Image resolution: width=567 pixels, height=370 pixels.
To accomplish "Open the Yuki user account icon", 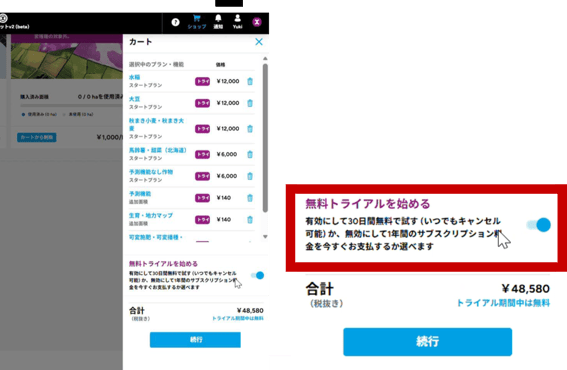I will coord(238,22).
